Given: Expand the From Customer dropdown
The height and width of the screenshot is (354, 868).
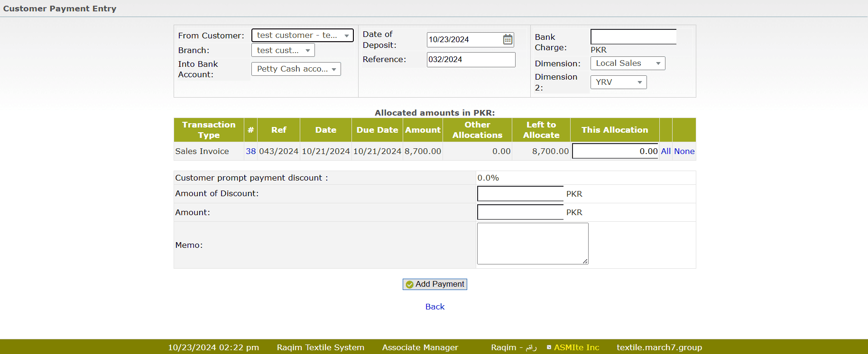Looking at the screenshot, I should [302, 36].
